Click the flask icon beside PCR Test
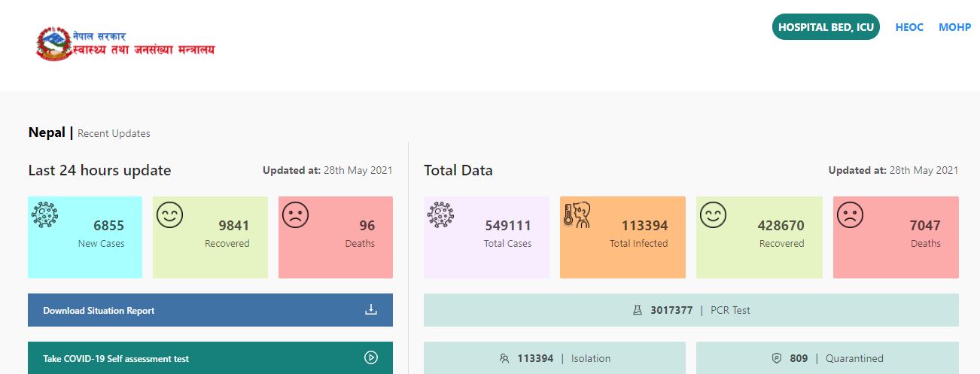980x374 pixels. 638,310
